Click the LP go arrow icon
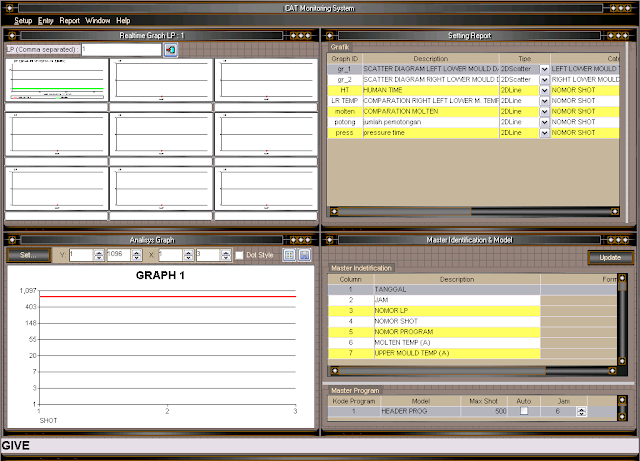The width and height of the screenshot is (640, 461). tap(171, 50)
